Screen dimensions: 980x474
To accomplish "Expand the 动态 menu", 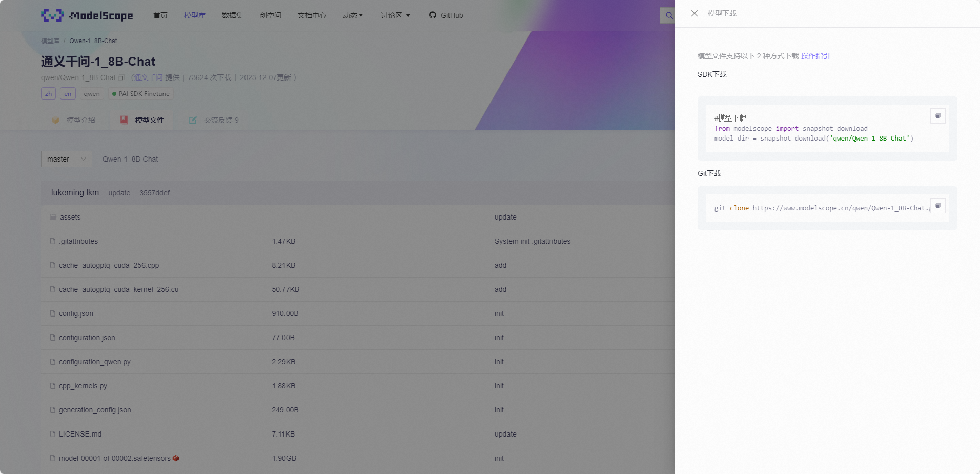I will (353, 15).
